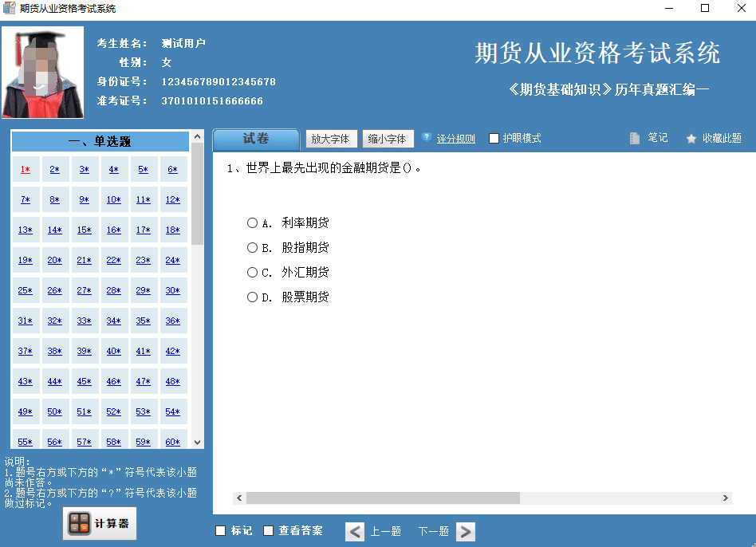This screenshot has width=756, height=547.
Task: Click the question list scroll-down arrow
Action: pyautogui.click(x=197, y=442)
